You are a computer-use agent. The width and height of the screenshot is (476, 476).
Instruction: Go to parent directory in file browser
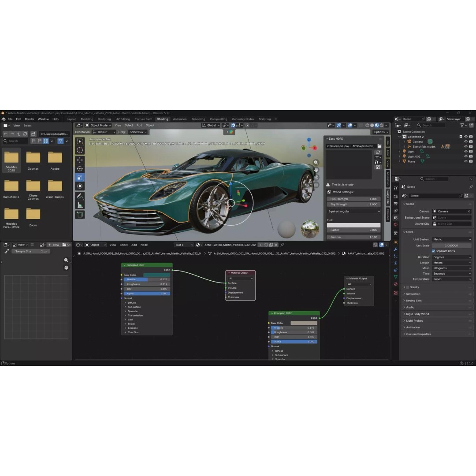click(x=19, y=134)
